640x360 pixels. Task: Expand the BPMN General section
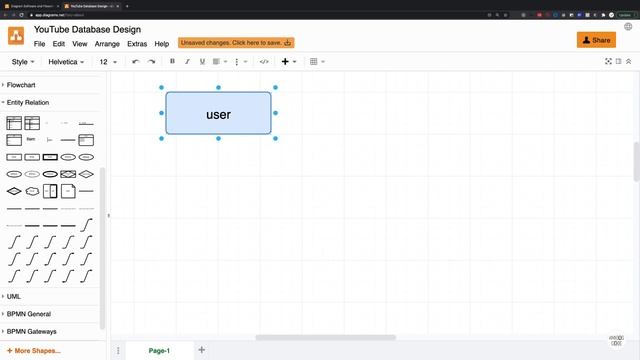coord(29,314)
